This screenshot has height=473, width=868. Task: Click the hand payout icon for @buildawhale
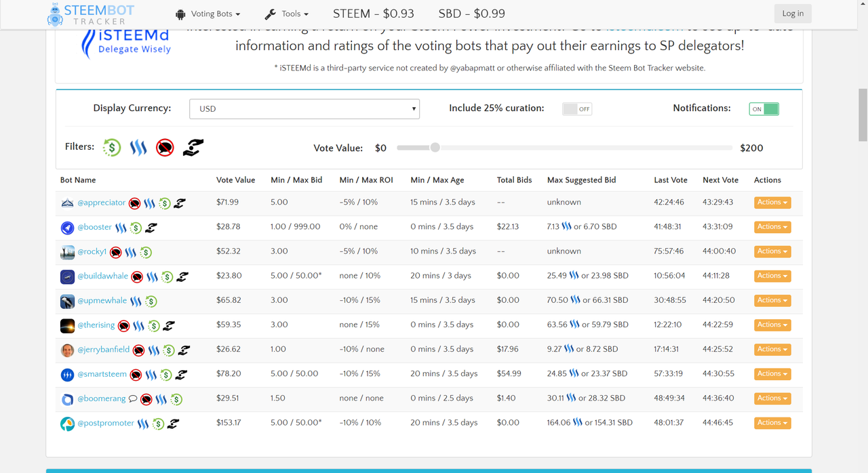[182, 276]
